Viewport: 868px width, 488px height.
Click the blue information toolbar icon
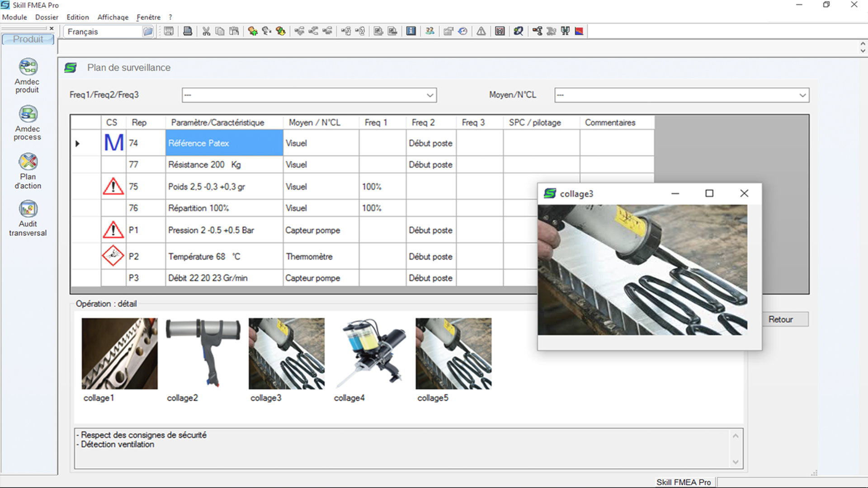pyautogui.click(x=411, y=31)
